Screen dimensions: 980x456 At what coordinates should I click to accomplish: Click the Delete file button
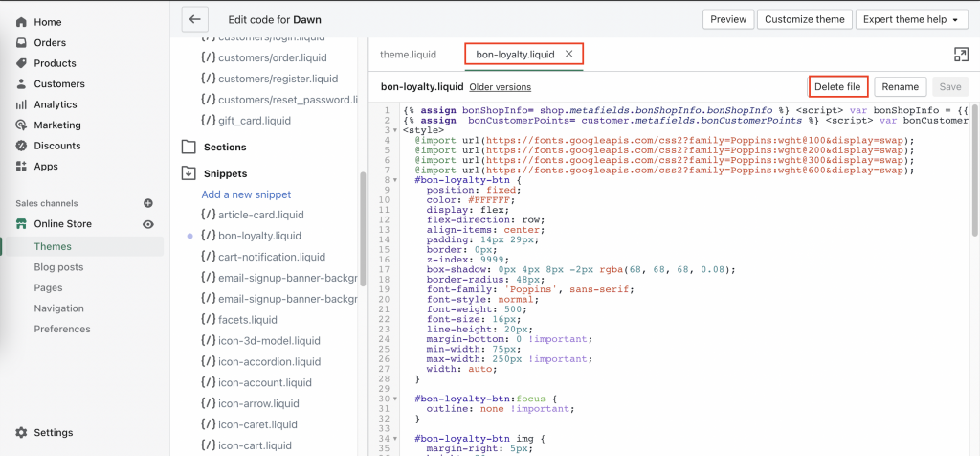click(x=838, y=87)
